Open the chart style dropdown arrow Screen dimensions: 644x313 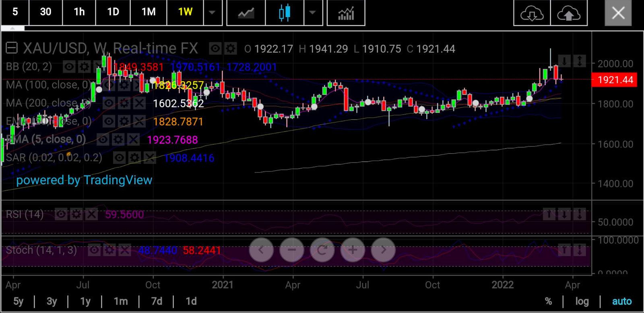(312, 13)
